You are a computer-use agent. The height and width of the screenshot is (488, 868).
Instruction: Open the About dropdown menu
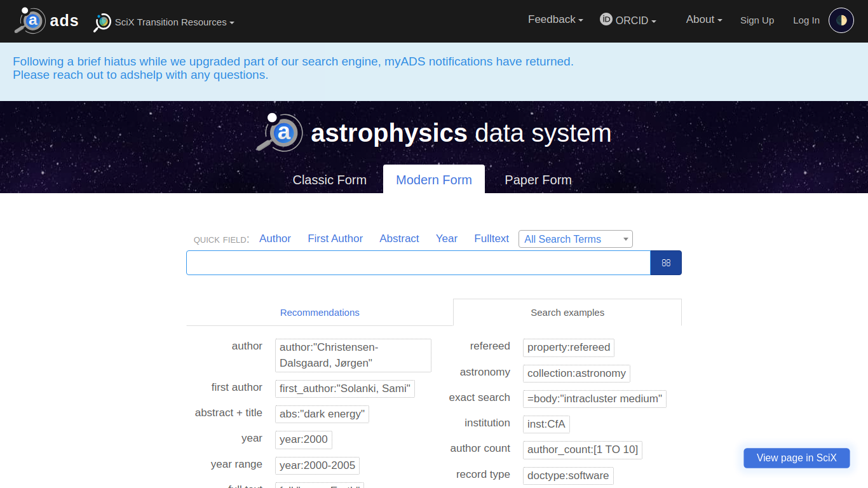coord(704,20)
